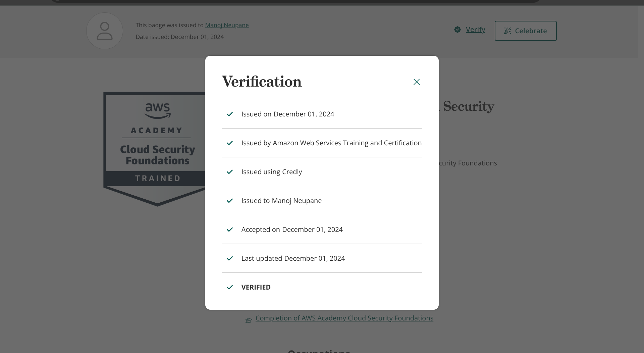
Task: Open Manoj Neupane's profile link
Action: pyautogui.click(x=227, y=25)
